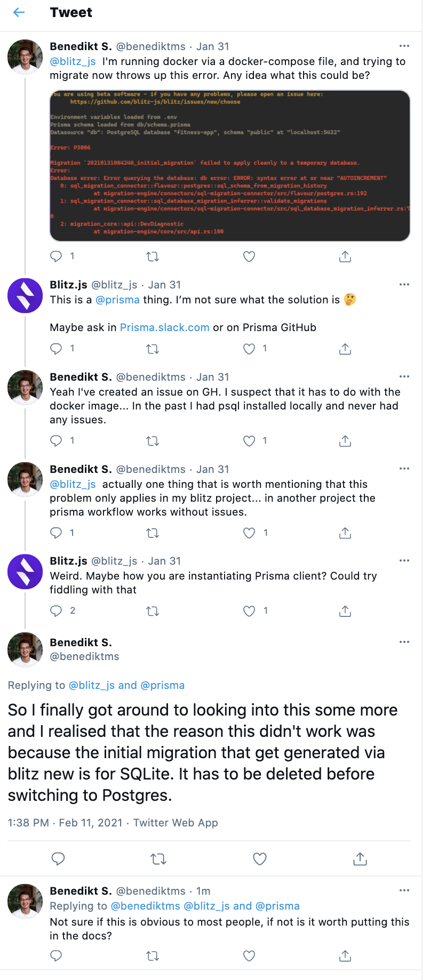Image resolution: width=430 pixels, height=980 pixels.
Task: Retweet Blitz.js 'This is a @prisma thing' tweet
Action: [x=153, y=349]
